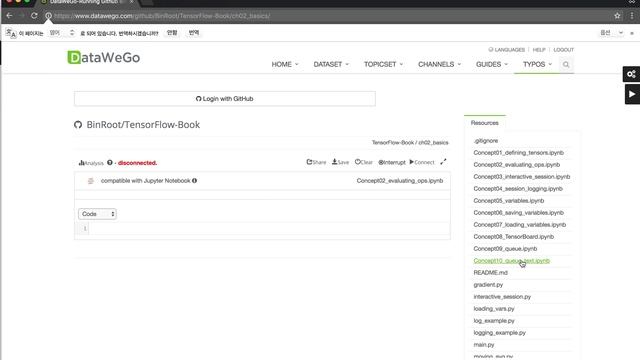Click Login with GitHub button
The image size is (640, 360).
225,99
